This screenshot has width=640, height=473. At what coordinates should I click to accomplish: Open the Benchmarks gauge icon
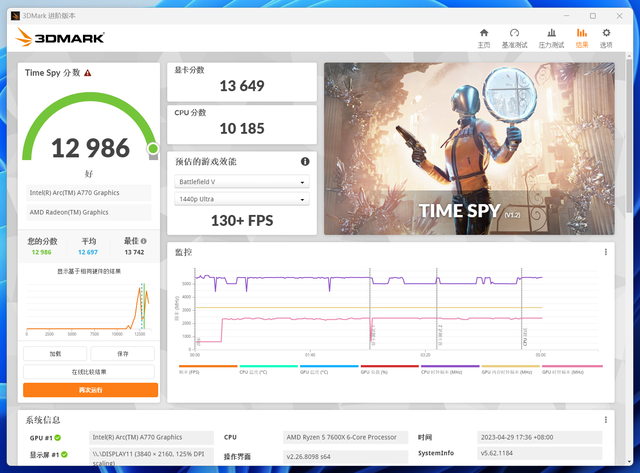pyautogui.click(x=514, y=33)
